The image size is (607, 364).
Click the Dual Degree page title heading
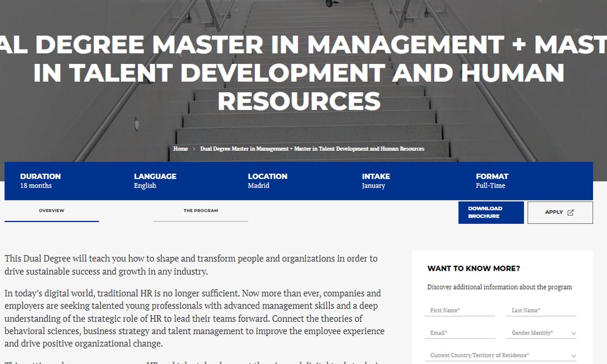299,73
